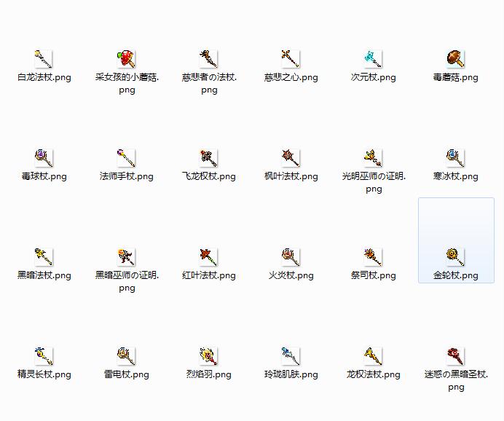Select the highlighted 金轮杖.png icon
The image size is (504, 421).
[x=455, y=257]
